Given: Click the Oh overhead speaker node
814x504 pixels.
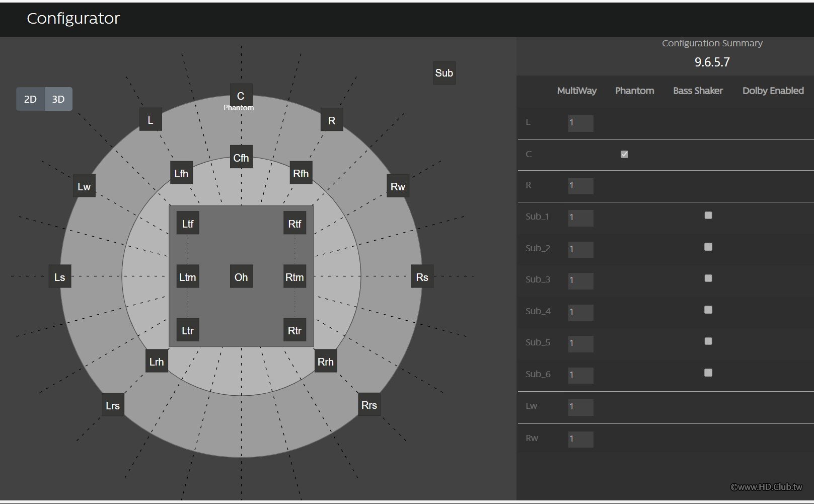Looking at the screenshot, I should pos(241,277).
